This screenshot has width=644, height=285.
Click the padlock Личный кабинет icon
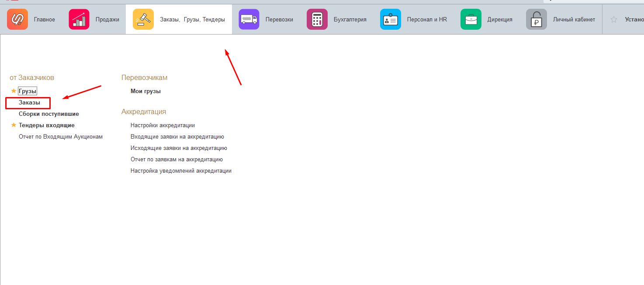pyautogui.click(x=537, y=19)
